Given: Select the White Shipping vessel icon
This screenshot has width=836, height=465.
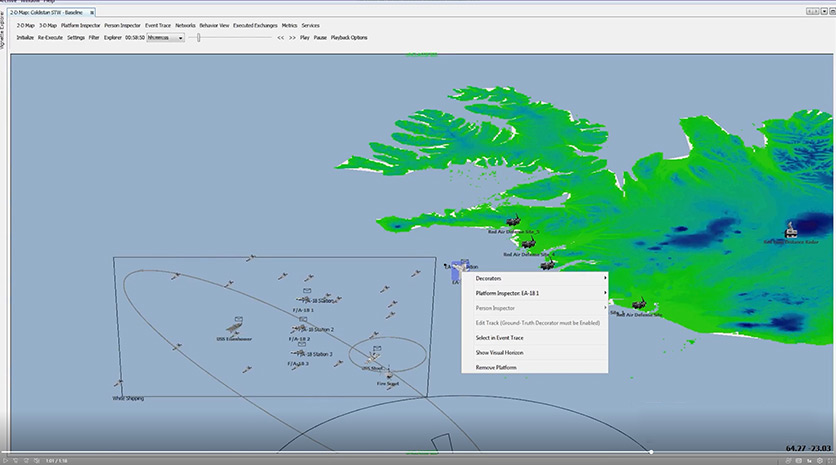Looking at the screenshot, I should point(120,384).
